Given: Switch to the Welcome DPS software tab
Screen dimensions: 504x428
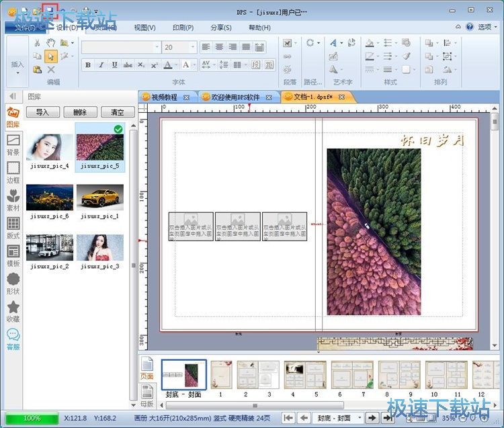Looking at the screenshot, I should 235,97.
